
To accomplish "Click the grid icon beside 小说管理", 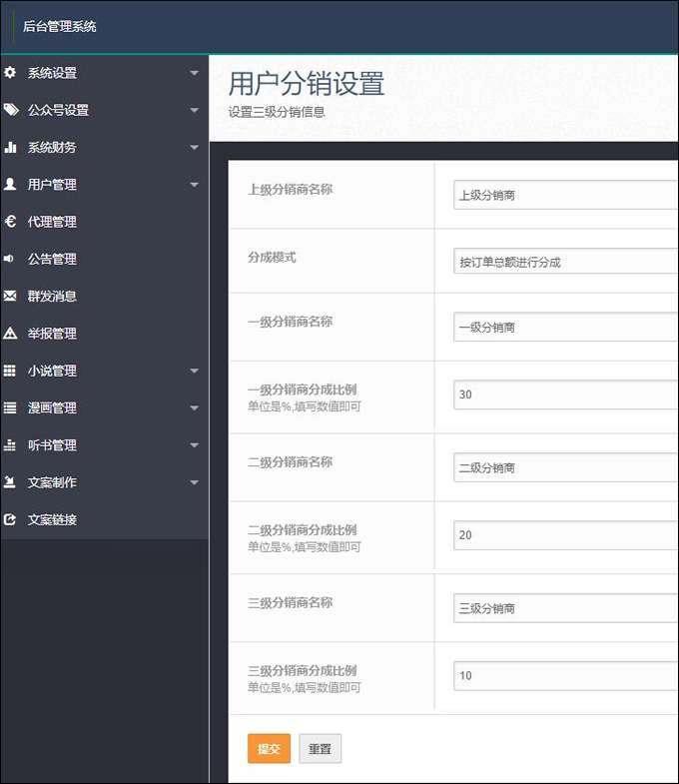I will point(10,371).
